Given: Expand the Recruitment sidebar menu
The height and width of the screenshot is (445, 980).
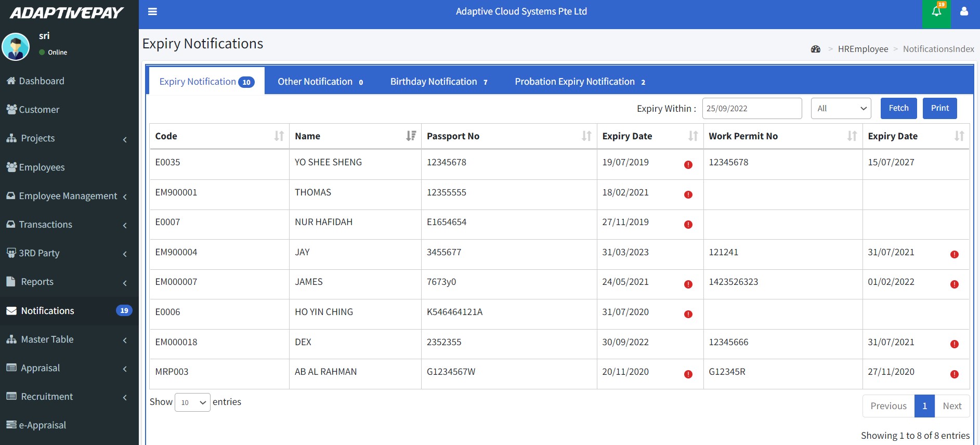Looking at the screenshot, I should [69, 397].
